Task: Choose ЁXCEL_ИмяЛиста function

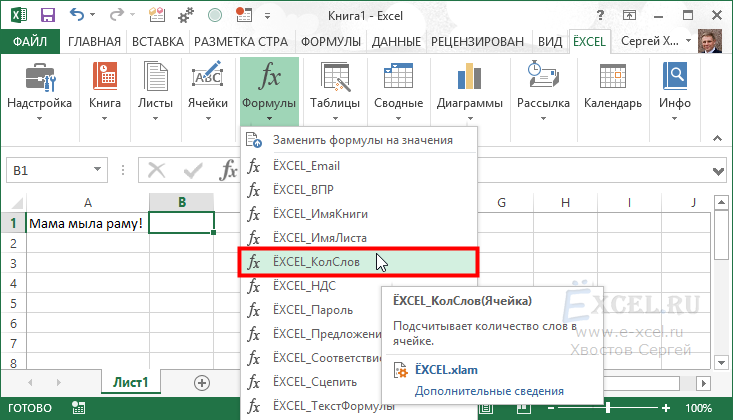Action: (359, 238)
